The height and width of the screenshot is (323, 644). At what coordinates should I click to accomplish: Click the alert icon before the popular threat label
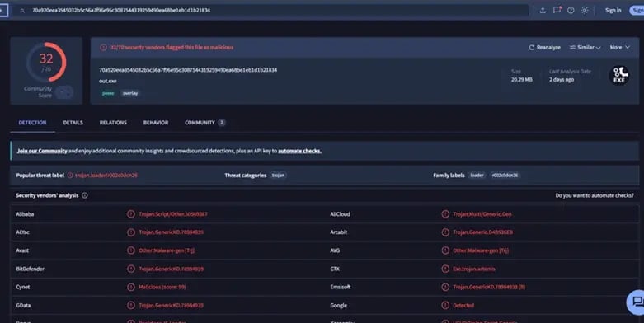[70, 176]
